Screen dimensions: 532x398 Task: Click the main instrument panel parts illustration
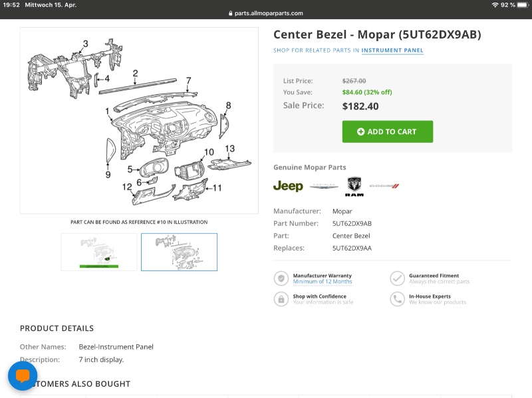point(139,121)
